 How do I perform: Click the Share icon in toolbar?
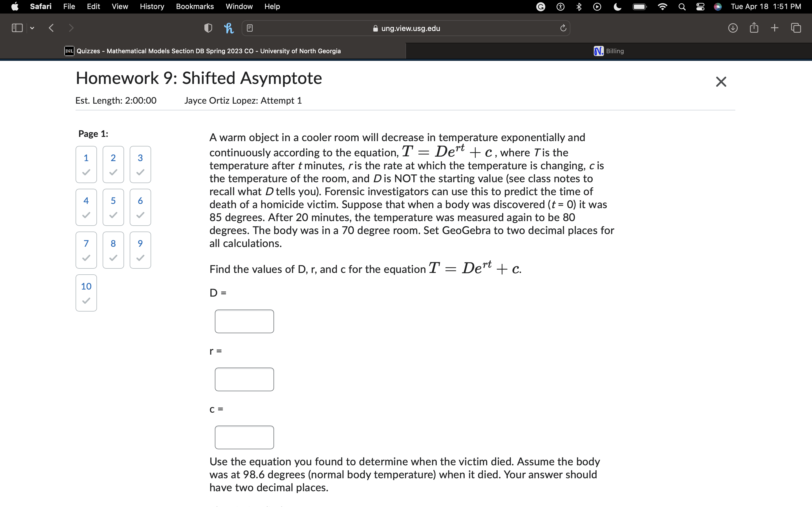pyautogui.click(x=754, y=28)
